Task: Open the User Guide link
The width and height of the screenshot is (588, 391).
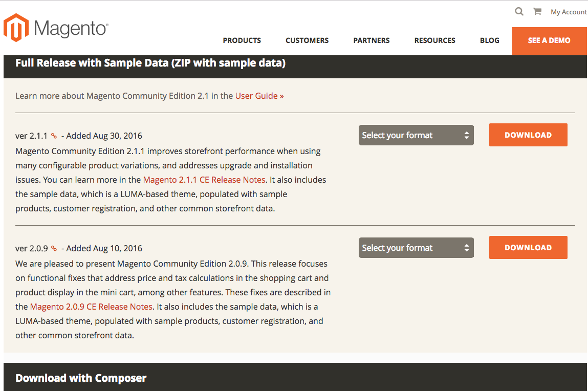Action: pyautogui.click(x=259, y=96)
